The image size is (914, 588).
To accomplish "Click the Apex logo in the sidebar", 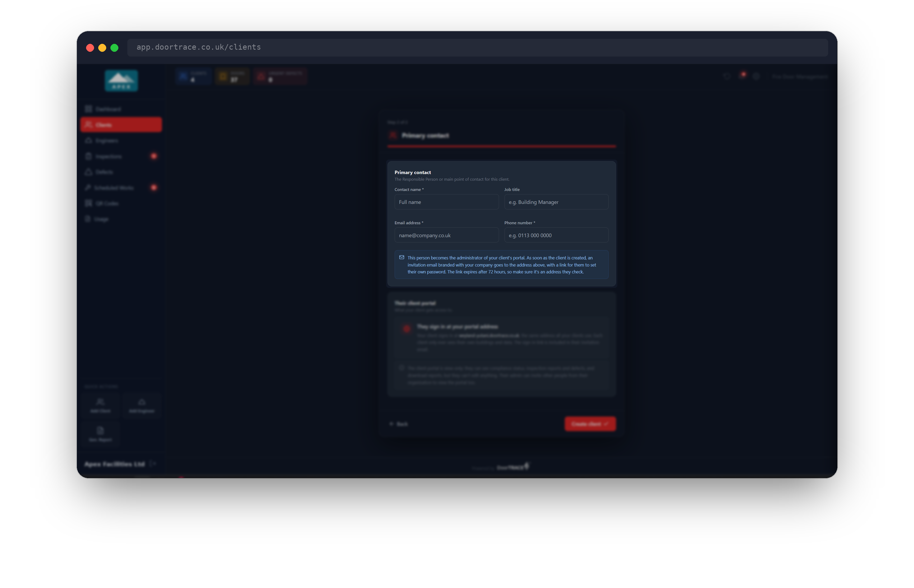I will pos(122,81).
